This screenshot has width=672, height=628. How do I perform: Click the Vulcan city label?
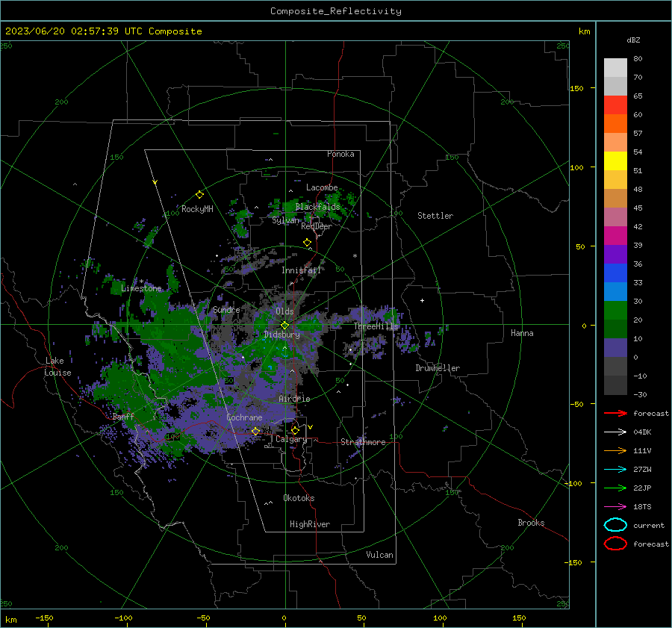click(379, 555)
